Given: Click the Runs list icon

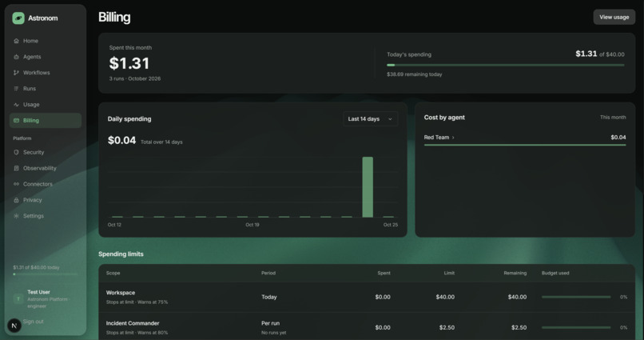Looking at the screenshot, I should pyautogui.click(x=17, y=89).
